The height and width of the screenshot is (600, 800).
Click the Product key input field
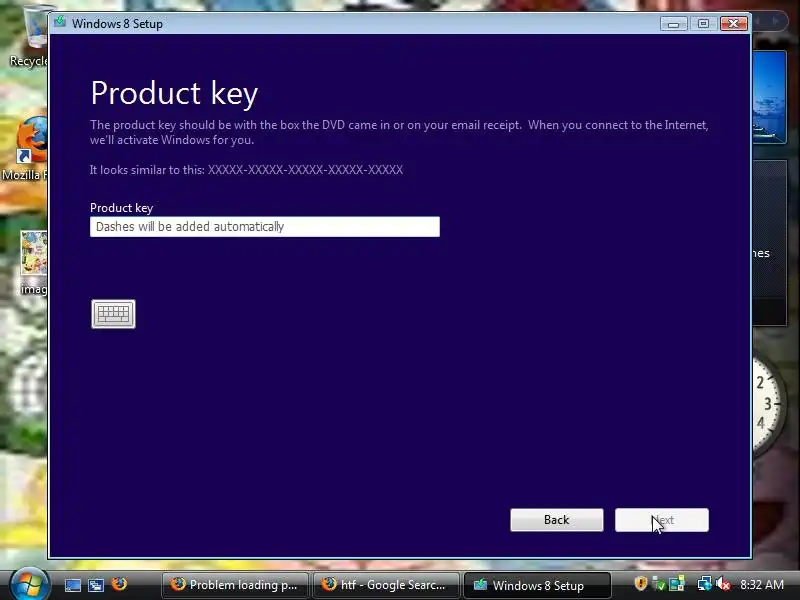[265, 227]
